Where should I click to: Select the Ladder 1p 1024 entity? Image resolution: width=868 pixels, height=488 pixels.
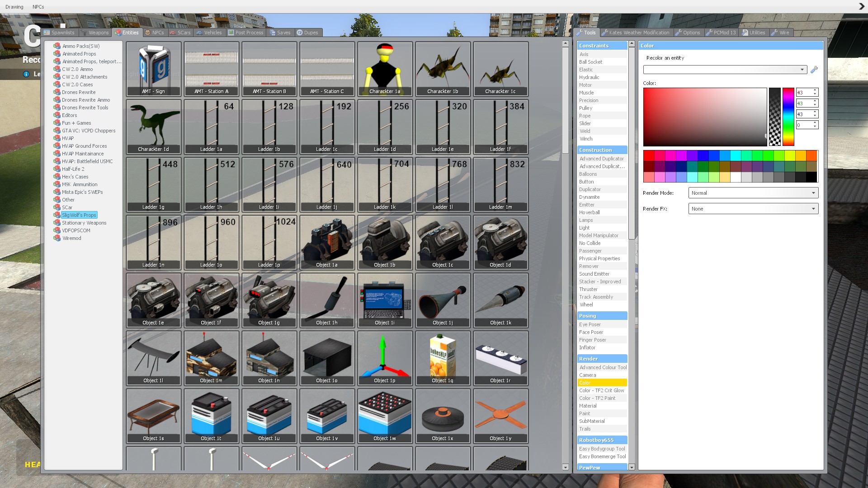269,242
